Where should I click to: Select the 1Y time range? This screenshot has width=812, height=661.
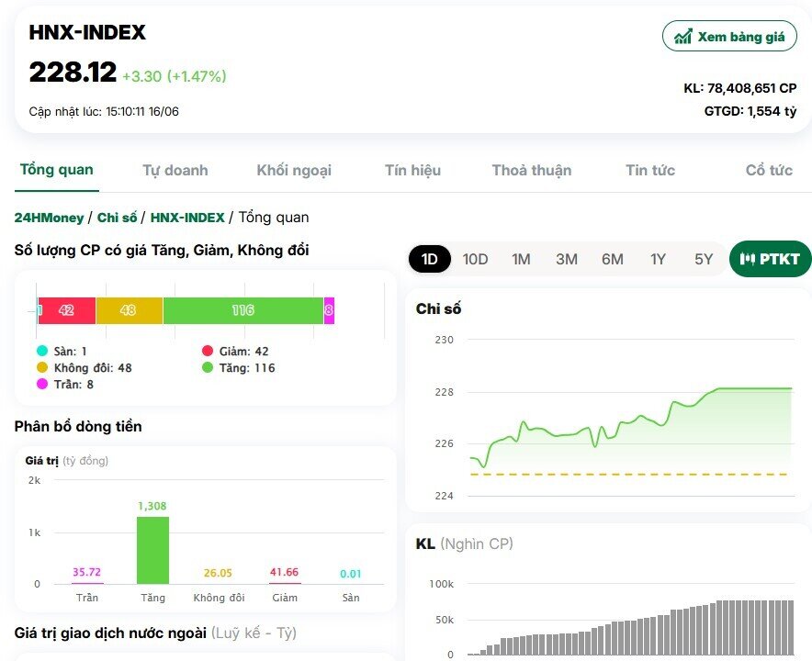(x=658, y=259)
